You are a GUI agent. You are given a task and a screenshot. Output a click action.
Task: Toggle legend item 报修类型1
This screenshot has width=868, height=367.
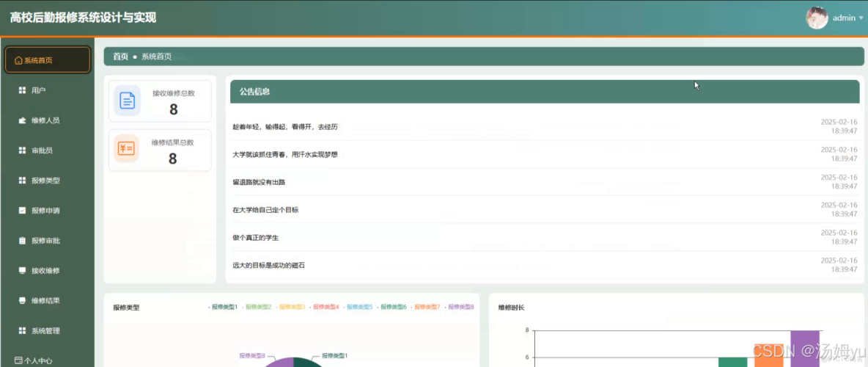point(223,307)
